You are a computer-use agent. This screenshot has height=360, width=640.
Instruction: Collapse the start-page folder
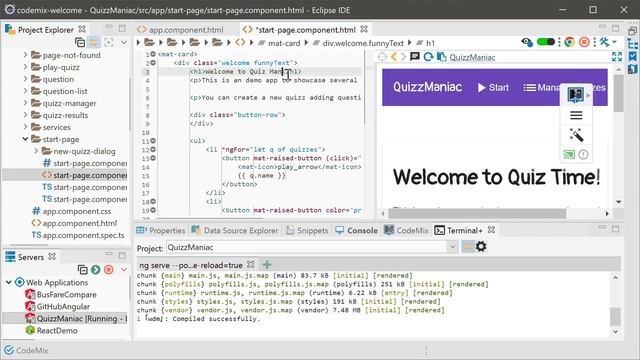[x=25, y=139]
